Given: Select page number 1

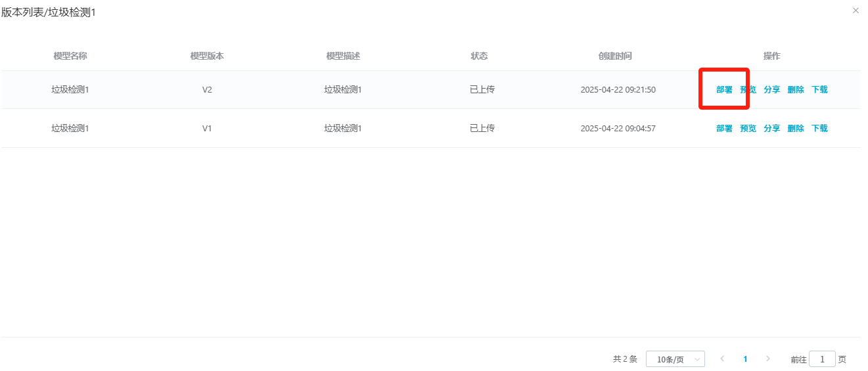Looking at the screenshot, I should pos(745,359).
